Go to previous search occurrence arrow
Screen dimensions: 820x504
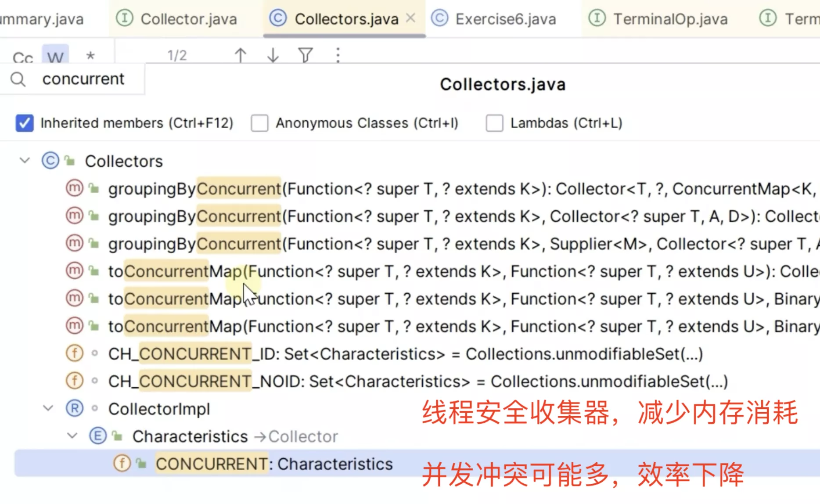coord(240,55)
